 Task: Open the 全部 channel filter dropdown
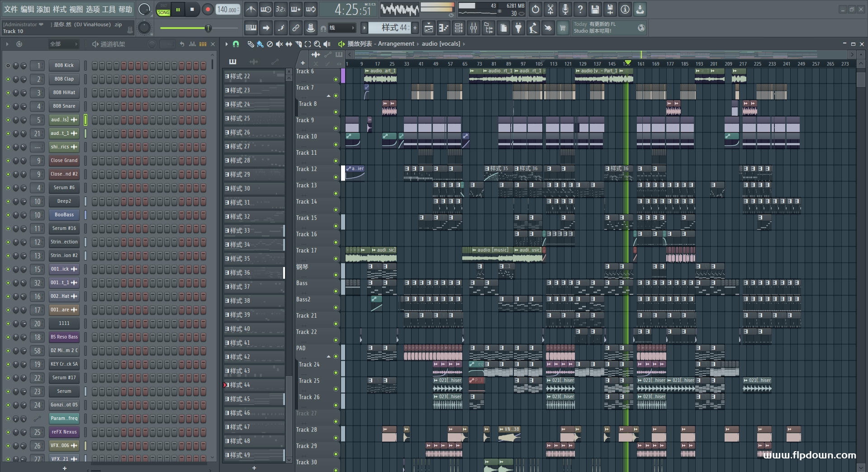point(63,44)
